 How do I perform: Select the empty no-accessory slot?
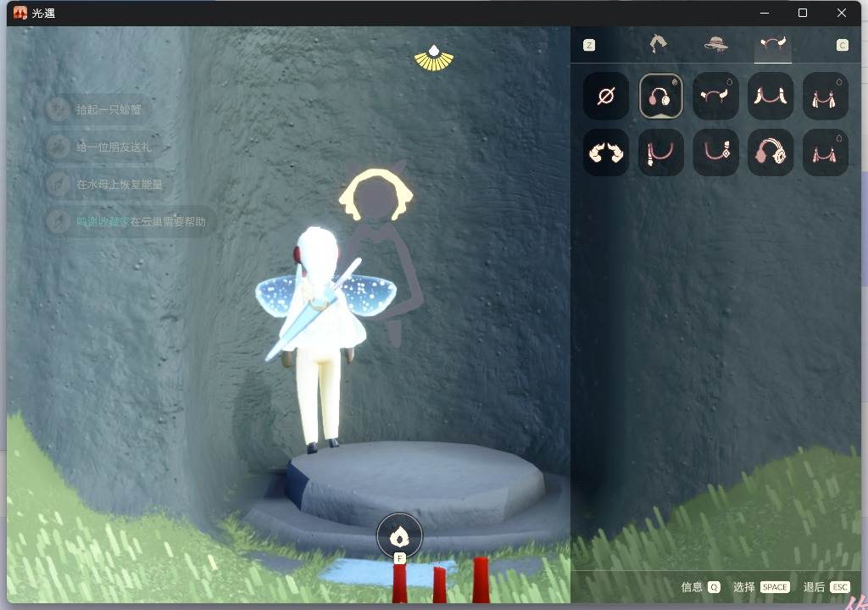[605, 97]
